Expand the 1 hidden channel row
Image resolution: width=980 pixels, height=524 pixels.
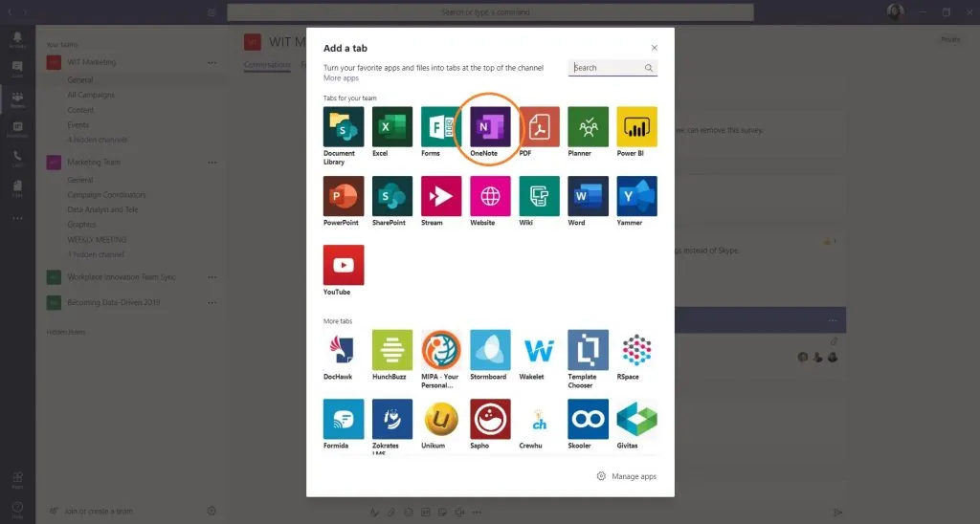coord(96,254)
